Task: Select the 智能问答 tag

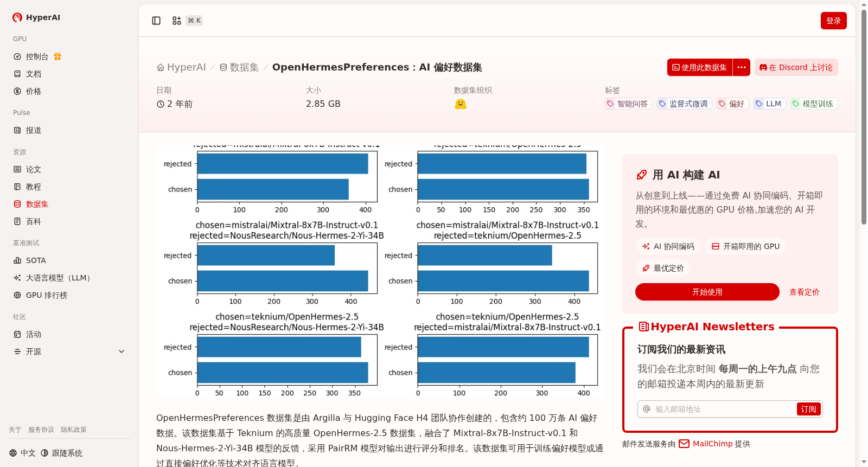Action: tap(629, 104)
